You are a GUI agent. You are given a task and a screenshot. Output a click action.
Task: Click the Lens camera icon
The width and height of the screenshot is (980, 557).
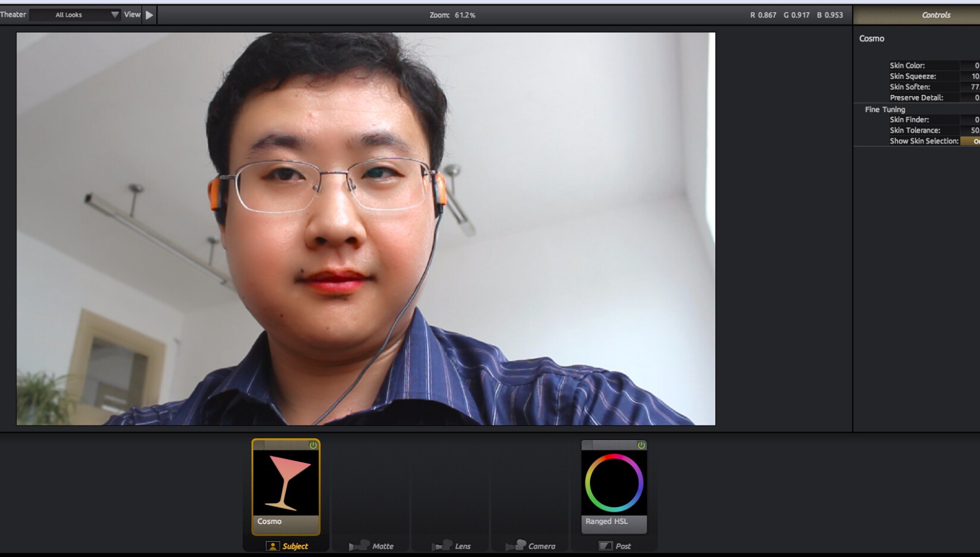tap(442, 545)
